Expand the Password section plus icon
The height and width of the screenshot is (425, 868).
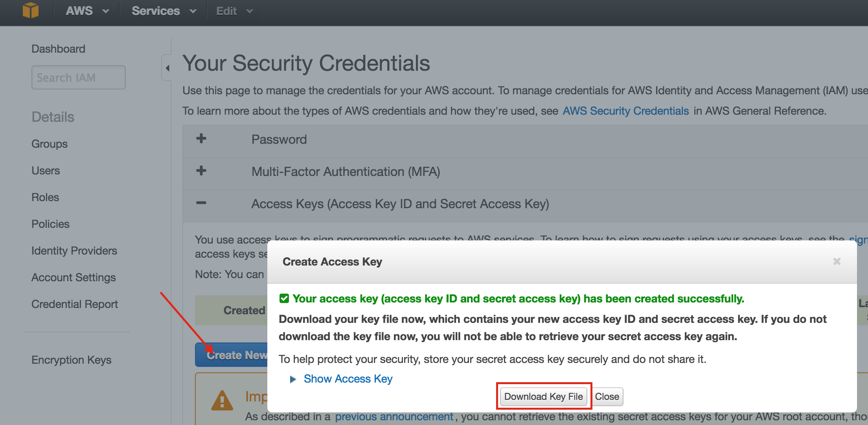[x=201, y=139]
